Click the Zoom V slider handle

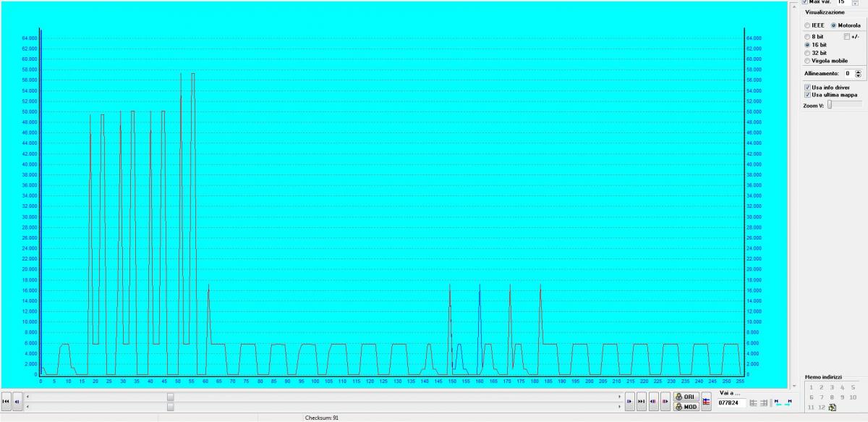[830, 104]
